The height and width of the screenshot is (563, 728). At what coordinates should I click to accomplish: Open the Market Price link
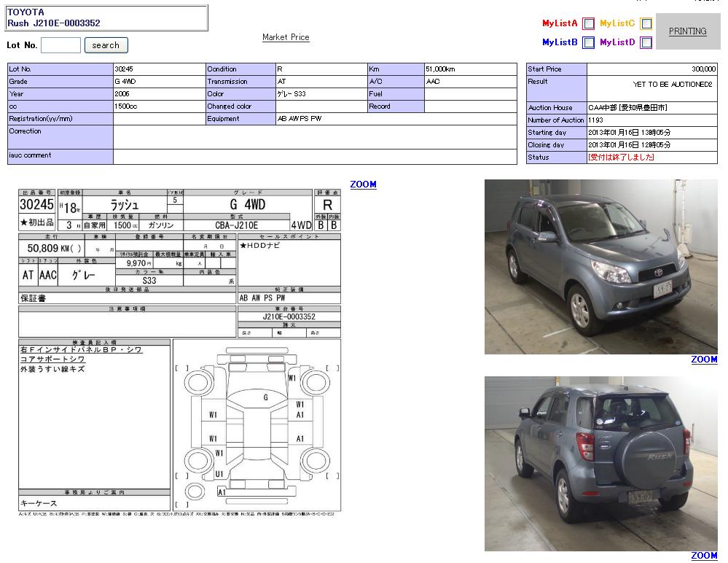point(286,37)
